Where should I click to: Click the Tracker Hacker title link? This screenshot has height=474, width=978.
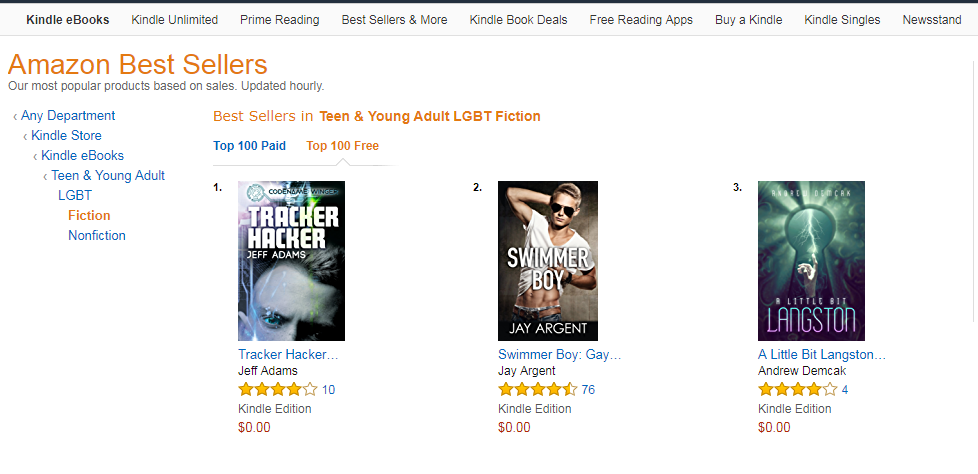click(288, 355)
